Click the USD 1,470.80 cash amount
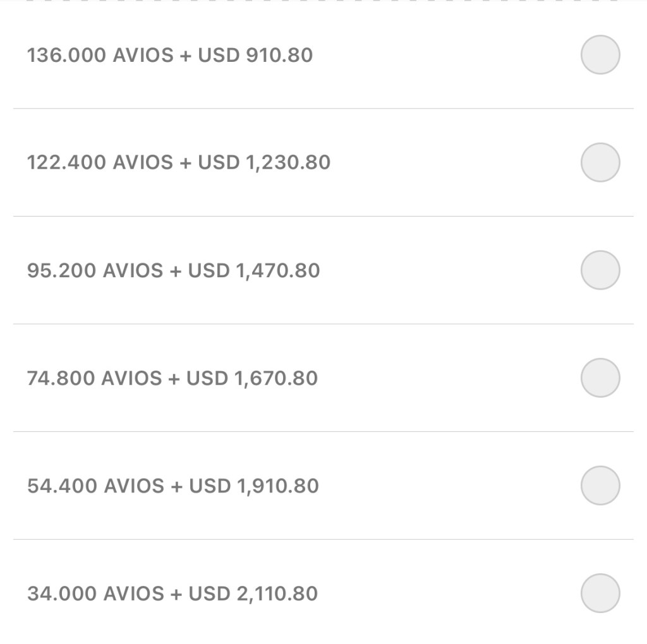 (254, 270)
